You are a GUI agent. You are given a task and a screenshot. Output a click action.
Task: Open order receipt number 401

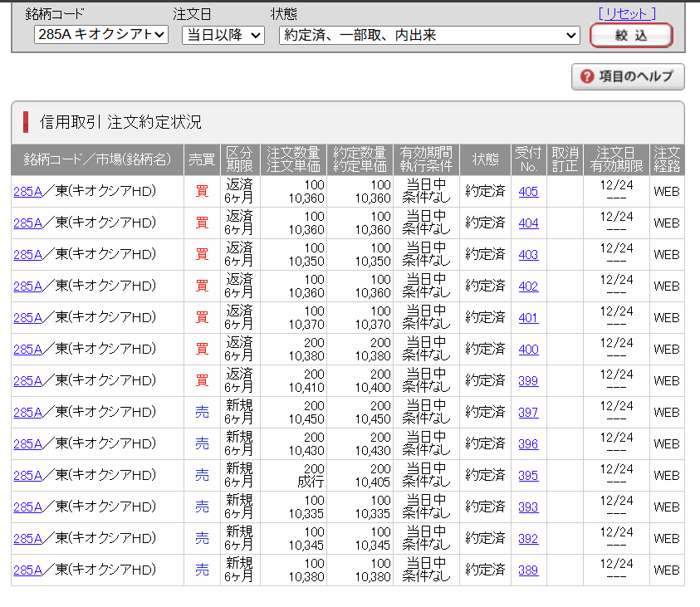click(528, 318)
